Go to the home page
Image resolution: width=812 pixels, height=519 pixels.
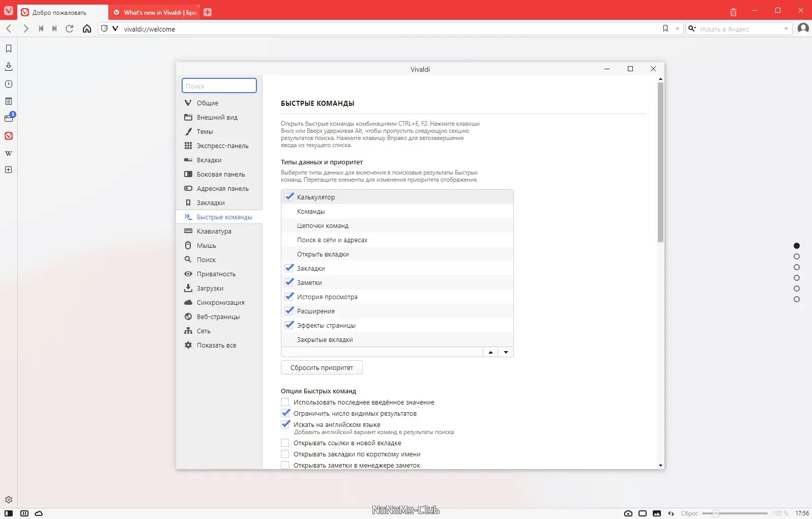pyautogui.click(x=87, y=28)
